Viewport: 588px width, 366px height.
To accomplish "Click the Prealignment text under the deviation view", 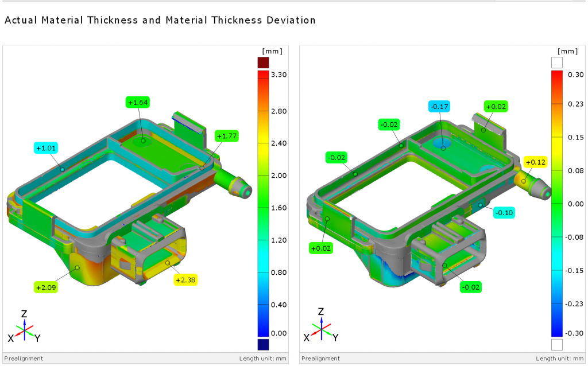I will point(320,359).
